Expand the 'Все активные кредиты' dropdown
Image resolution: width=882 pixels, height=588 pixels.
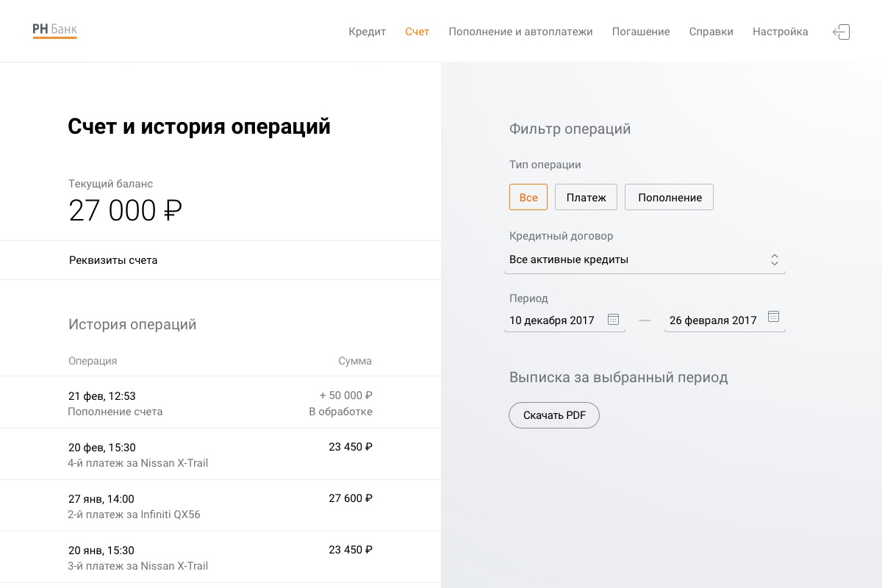click(632, 260)
